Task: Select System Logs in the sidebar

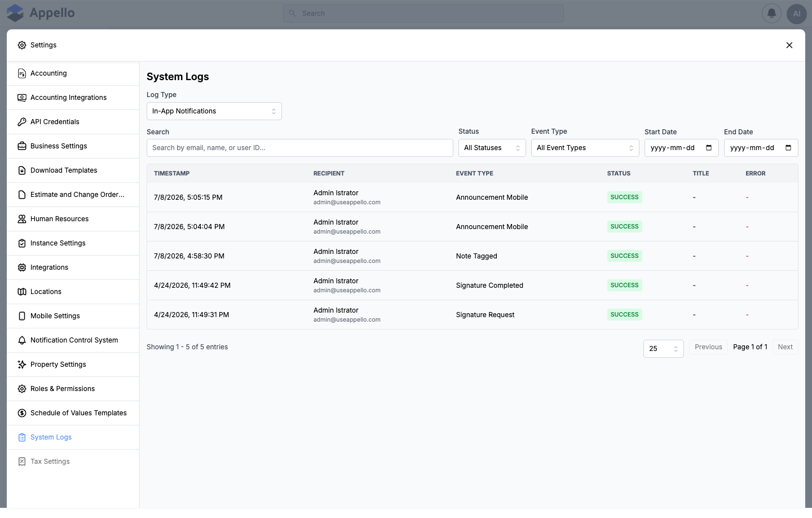Action: click(x=73, y=437)
